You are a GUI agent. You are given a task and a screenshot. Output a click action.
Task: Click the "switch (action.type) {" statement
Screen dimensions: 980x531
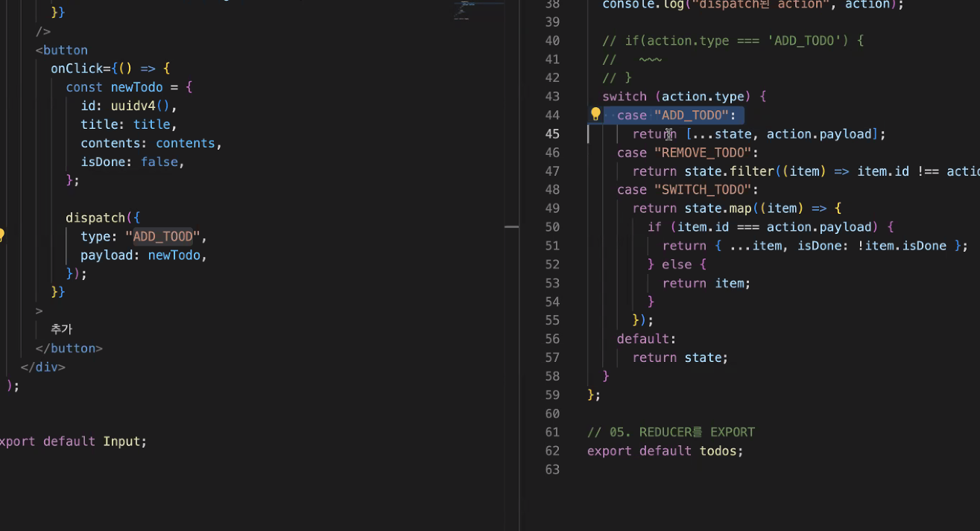click(684, 96)
